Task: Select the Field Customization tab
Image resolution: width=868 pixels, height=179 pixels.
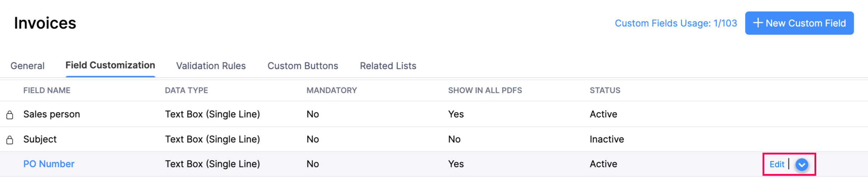Action: click(110, 66)
